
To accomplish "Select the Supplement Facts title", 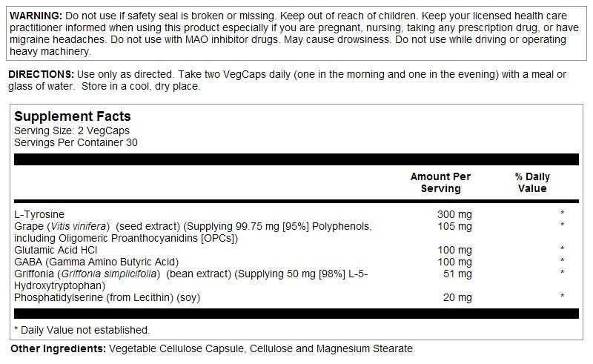I will 73,116.
